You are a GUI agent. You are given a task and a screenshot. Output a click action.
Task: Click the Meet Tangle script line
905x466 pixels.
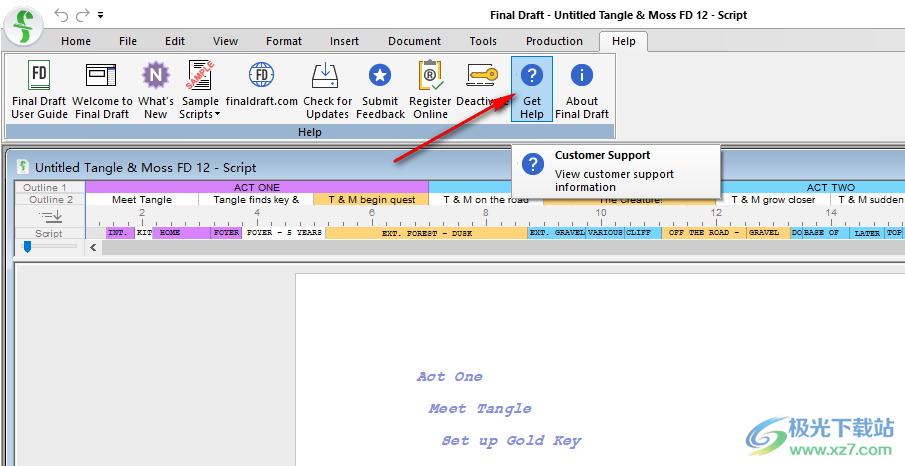tap(480, 408)
